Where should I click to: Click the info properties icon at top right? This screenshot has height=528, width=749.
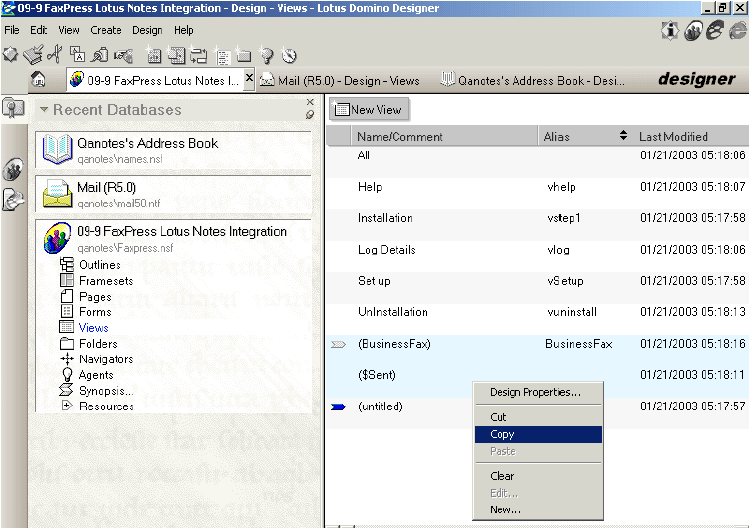click(x=669, y=31)
